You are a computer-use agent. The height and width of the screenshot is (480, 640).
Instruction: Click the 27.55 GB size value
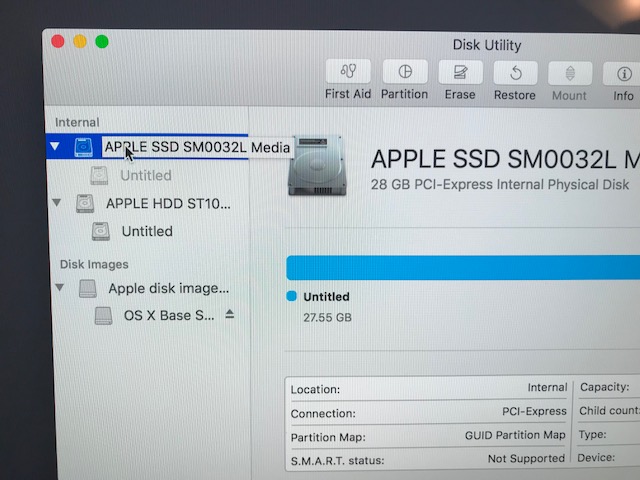[x=327, y=318]
